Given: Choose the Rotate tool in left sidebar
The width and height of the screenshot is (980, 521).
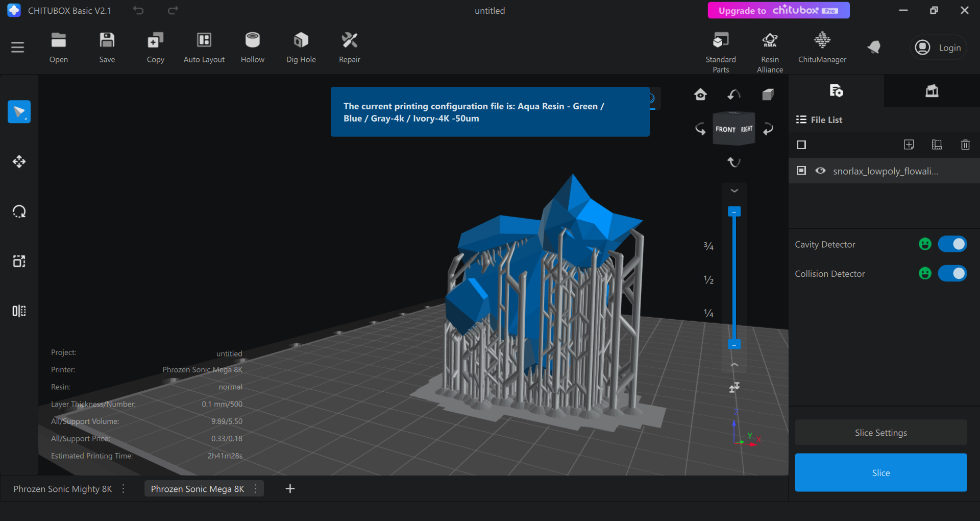Looking at the screenshot, I should coord(19,211).
